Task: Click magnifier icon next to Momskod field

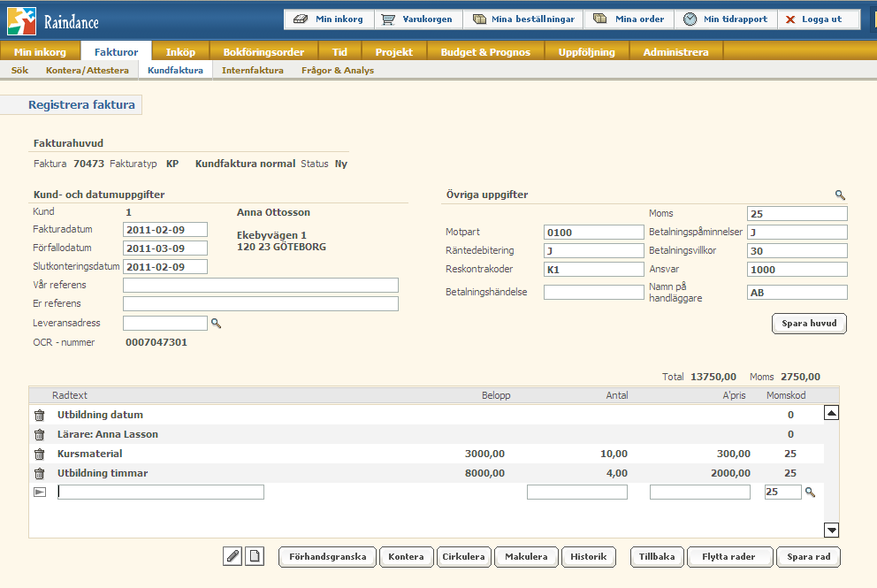Action: pyautogui.click(x=810, y=493)
